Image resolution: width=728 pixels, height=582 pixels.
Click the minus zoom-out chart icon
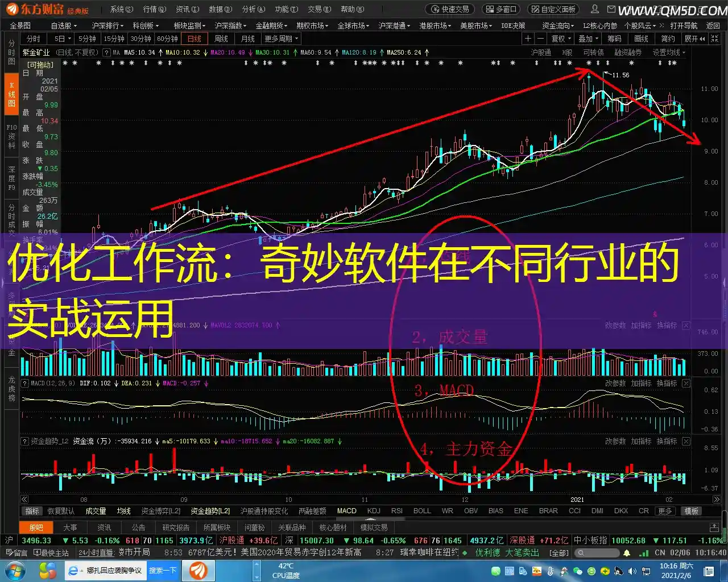coord(540,39)
